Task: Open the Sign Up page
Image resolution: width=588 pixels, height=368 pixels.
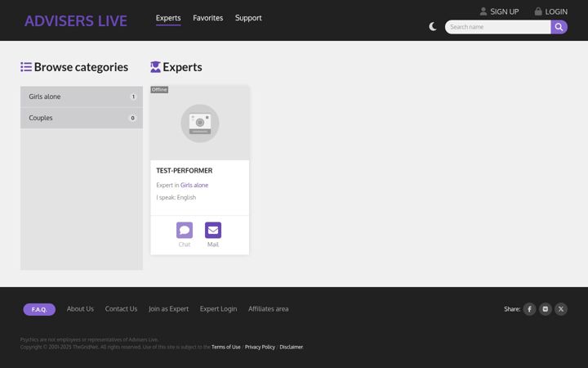Action: pyautogui.click(x=505, y=11)
